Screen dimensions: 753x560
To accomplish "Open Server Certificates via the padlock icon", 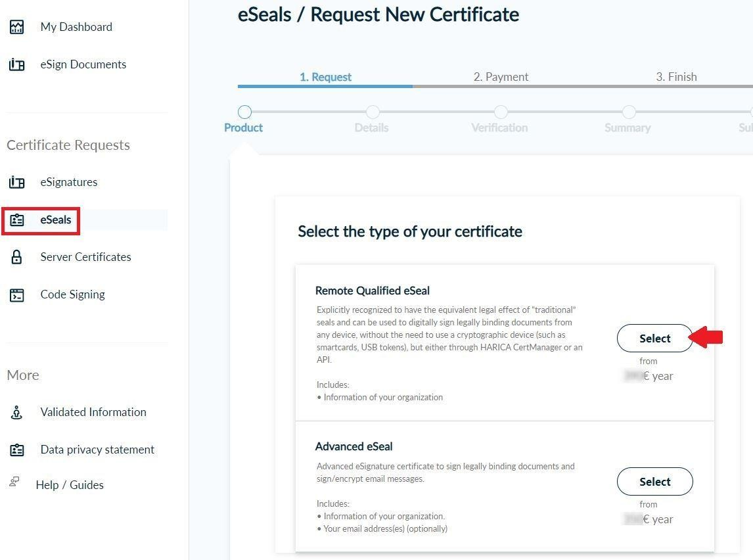I will coord(16,257).
